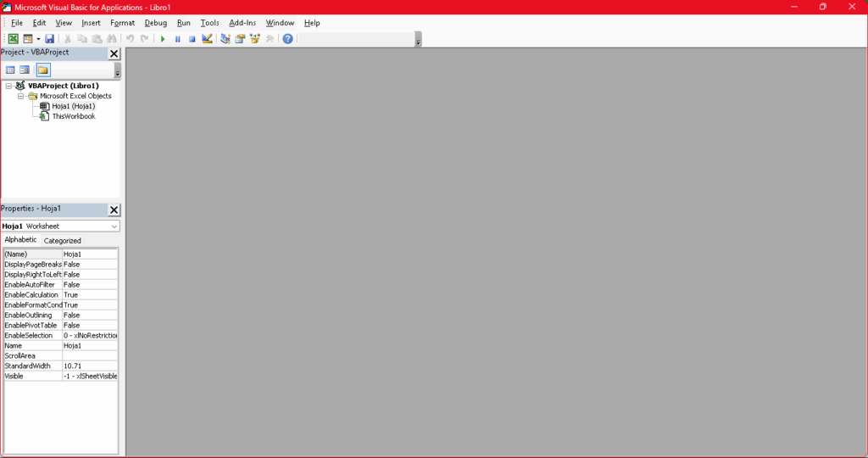Switch to Microsoft Excel view icon
The image size is (868, 458).
14,39
